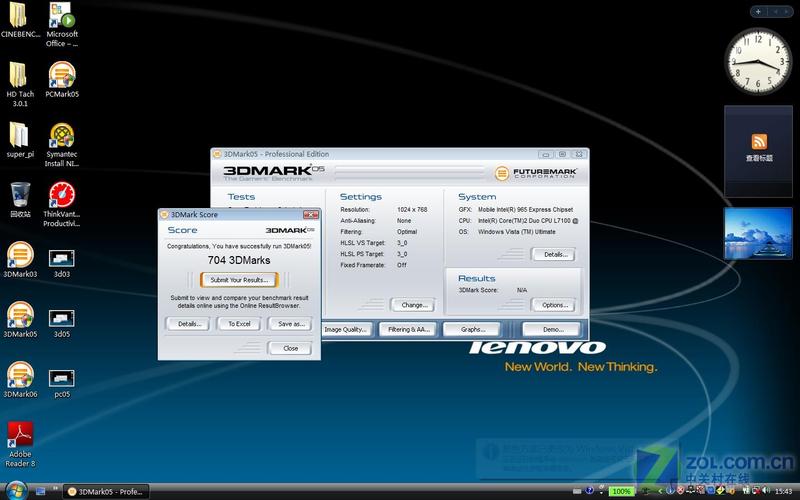Open the Graphs button
Image resolution: width=800 pixels, height=500 pixels.
tap(472, 330)
